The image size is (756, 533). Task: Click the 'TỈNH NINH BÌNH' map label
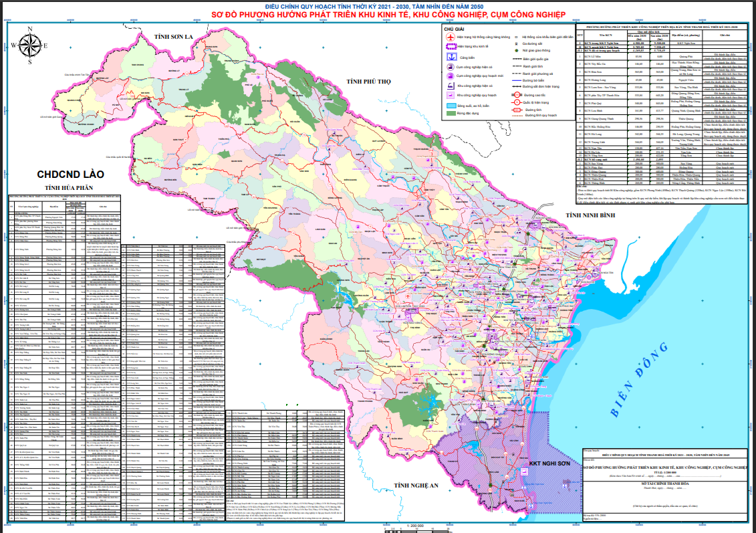(x=590, y=215)
